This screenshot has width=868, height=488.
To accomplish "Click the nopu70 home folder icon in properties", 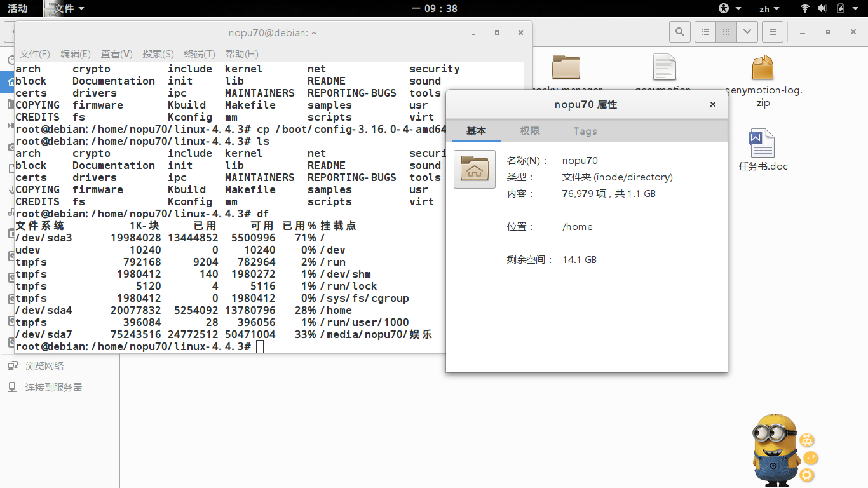I will click(x=475, y=170).
